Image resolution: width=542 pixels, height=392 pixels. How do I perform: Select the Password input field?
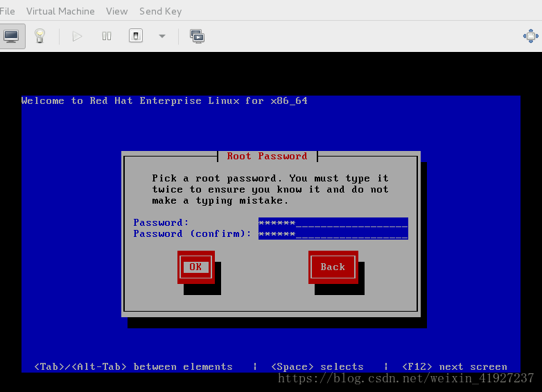pyautogui.click(x=333, y=223)
